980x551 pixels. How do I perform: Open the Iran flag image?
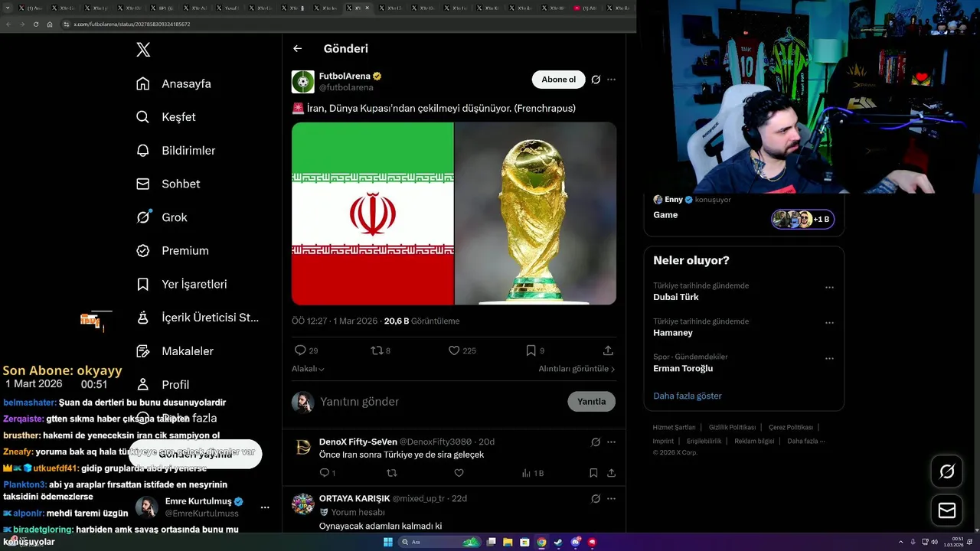pyautogui.click(x=373, y=214)
